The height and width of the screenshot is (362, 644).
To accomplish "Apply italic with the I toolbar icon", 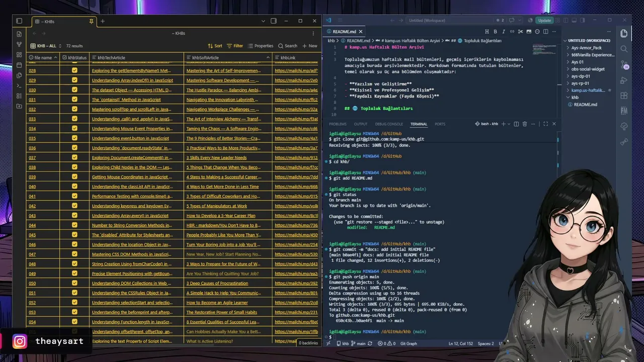I will click(504, 32).
